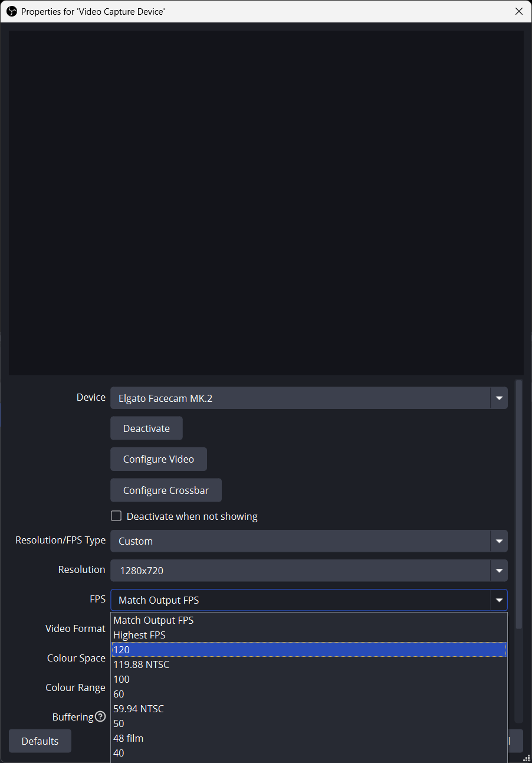Image resolution: width=532 pixels, height=763 pixels.
Task: Select 59.94 NTSC option
Action: coord(139,709)
